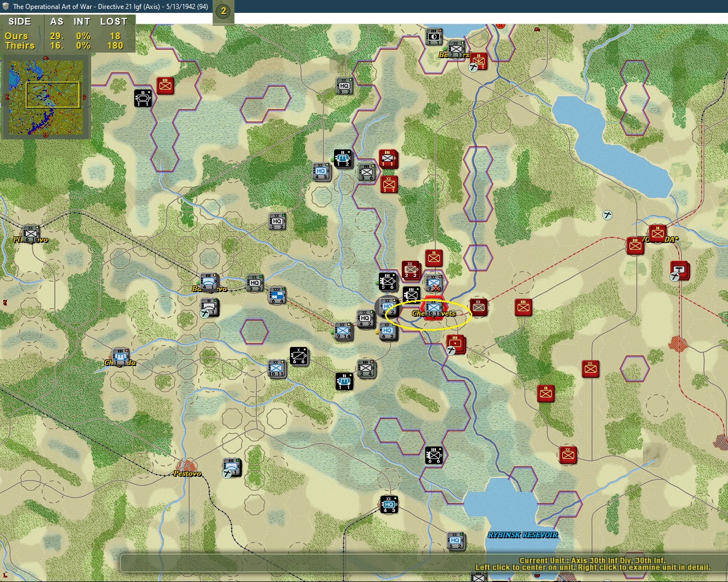Viewport: 728px width, 582px height.
Task: Select the 4-1 regiment on the western rail line
Action: pos(209,282)
